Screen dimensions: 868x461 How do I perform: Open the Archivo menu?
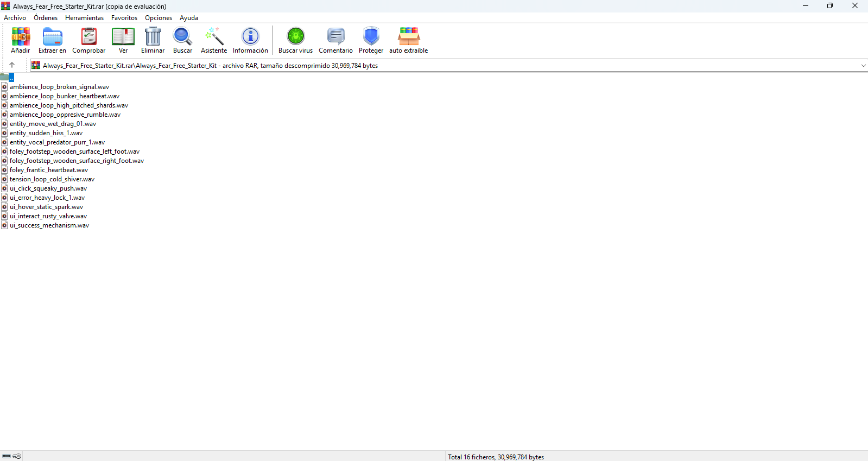(x=15, y=18)
